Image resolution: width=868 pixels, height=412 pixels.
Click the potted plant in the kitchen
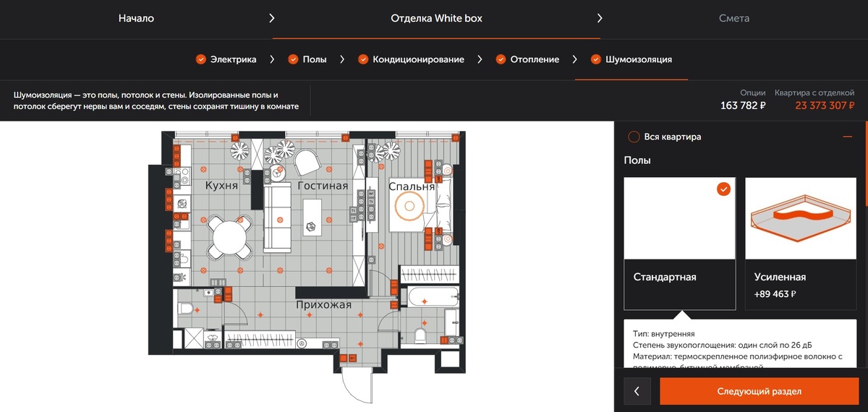pyautogui.click(x=239, y=150)
